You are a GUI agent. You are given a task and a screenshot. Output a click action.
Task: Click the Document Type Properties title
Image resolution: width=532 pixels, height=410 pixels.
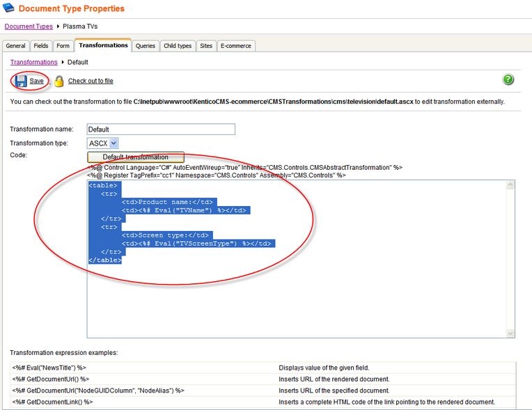tap(72, 8)
